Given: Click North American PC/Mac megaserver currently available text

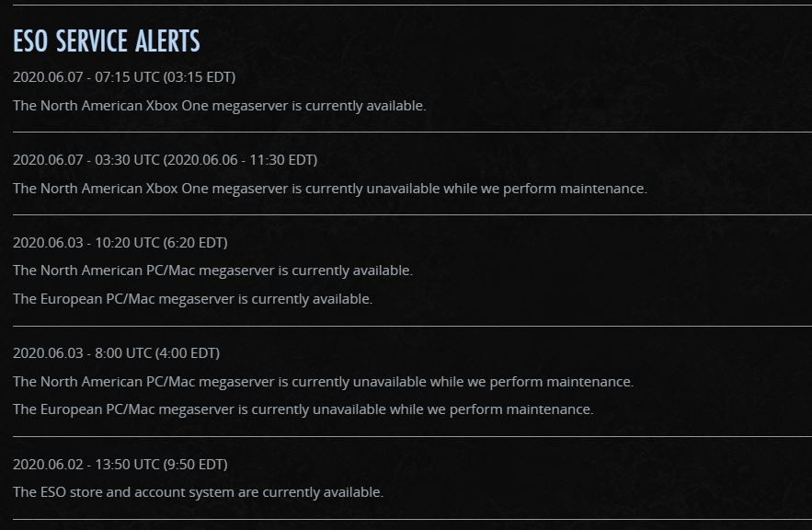Looking at the screenshot, I should point(212,271).
